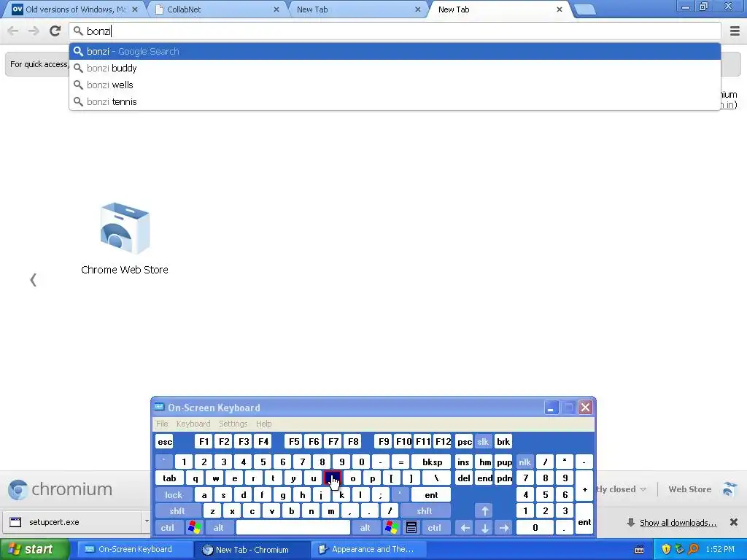Open the Chrome Web Store app icon
Screen dimensions: 747x560
click(x=125, y=228)
